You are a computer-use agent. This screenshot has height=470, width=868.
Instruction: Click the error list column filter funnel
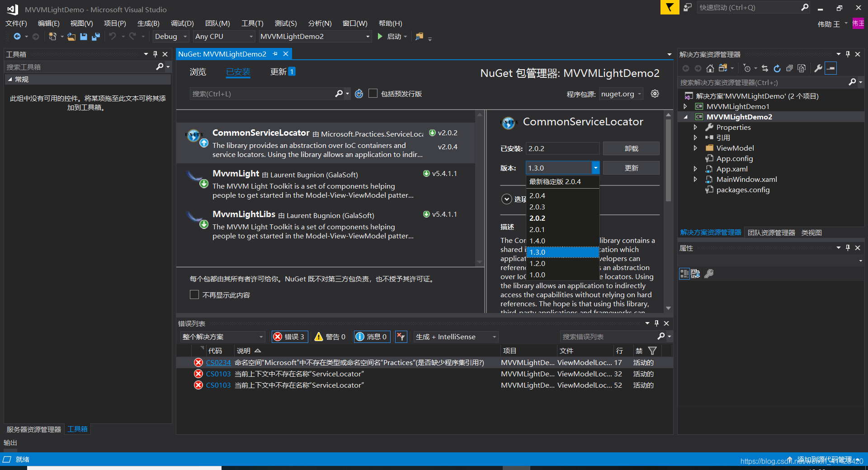(x=652, y=351)
